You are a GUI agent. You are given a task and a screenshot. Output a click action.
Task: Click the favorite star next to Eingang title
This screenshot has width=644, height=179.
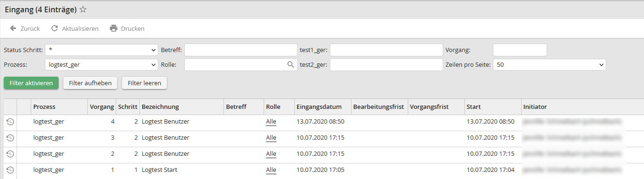click(83, 9)
